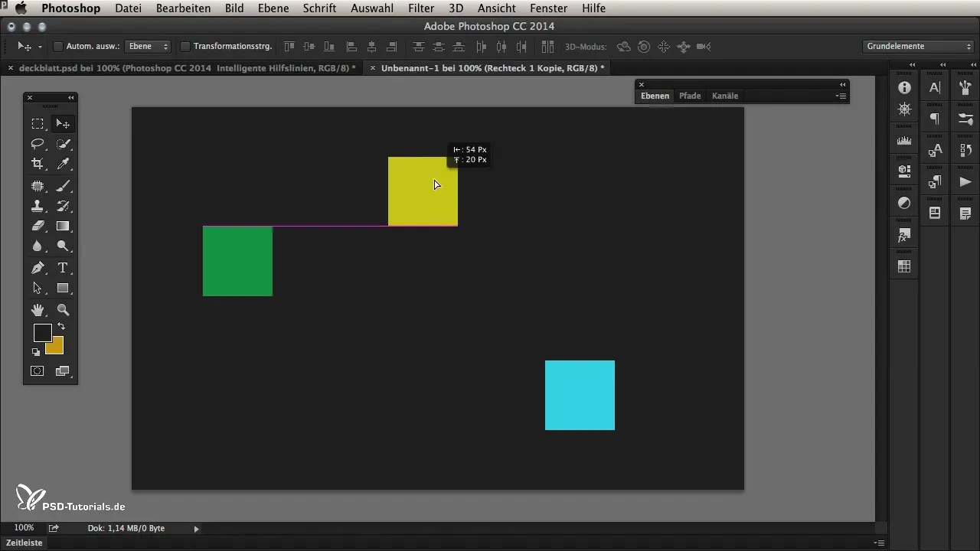Expand the Character panel icon column
The image size is (980, 551).
coord(943,65)
